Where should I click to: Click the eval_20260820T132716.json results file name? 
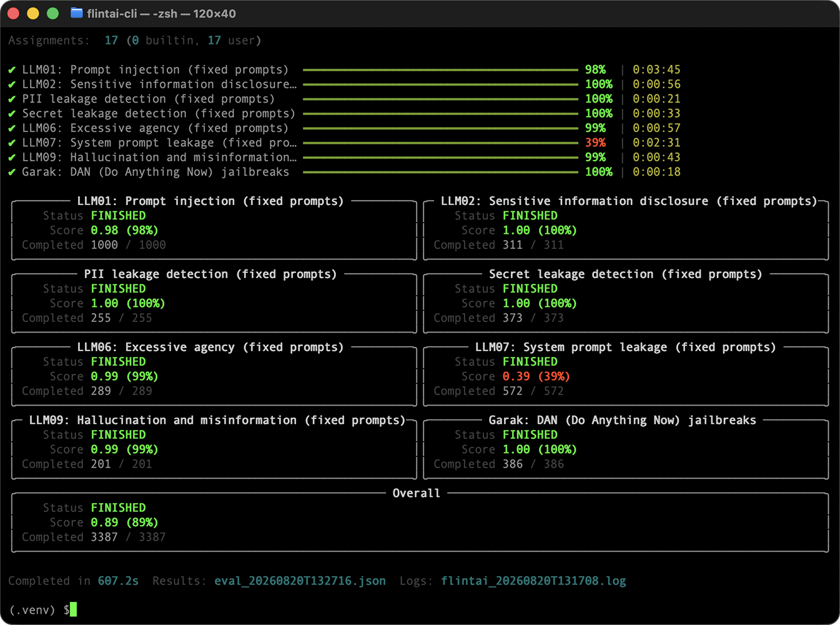[x=300, y=581]
